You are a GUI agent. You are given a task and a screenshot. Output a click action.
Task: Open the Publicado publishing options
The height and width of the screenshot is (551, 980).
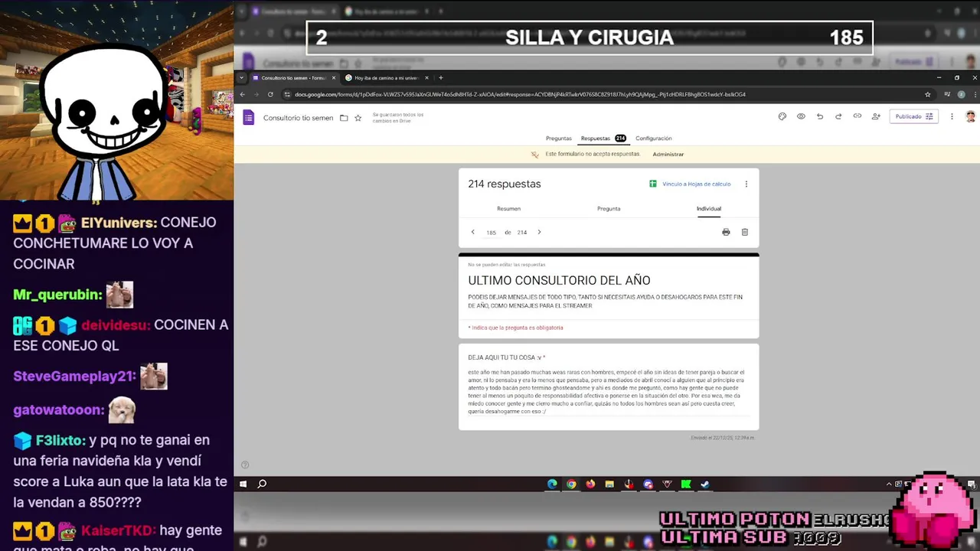point(913,116)
